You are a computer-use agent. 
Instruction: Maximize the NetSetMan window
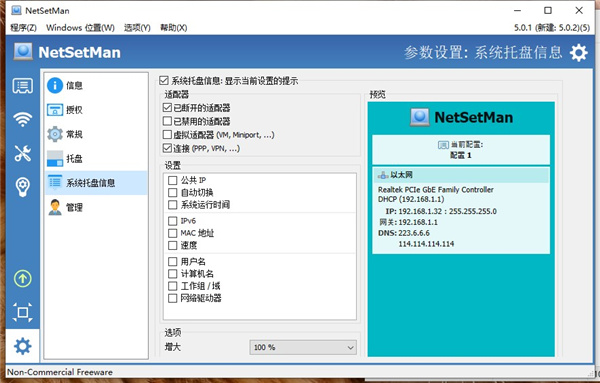point(548,10)
